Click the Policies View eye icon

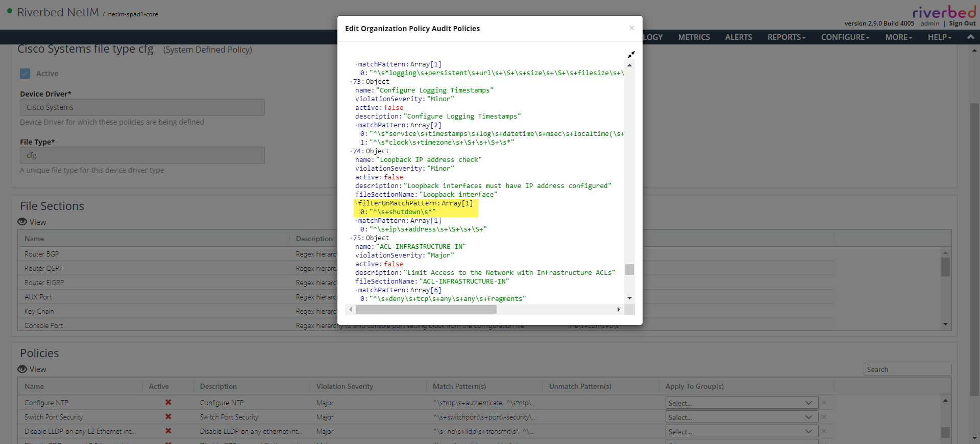22,369
